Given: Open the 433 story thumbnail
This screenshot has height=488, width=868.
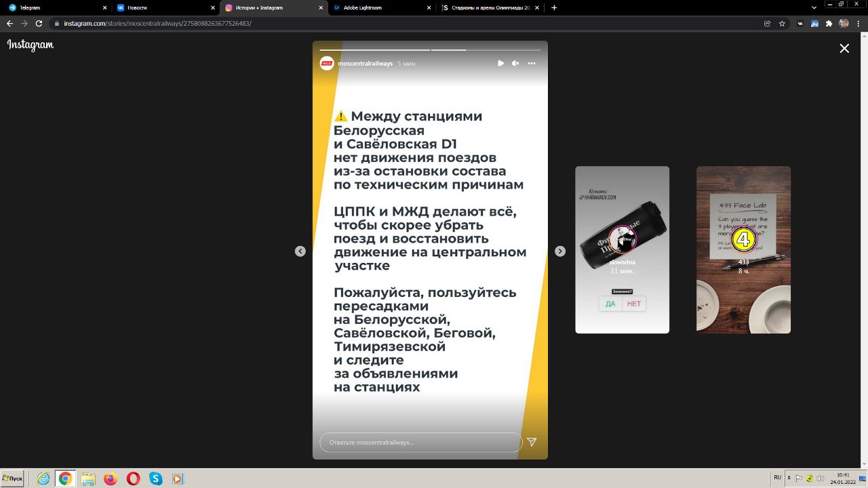Looking at the screenshot, I should [743, 249].
